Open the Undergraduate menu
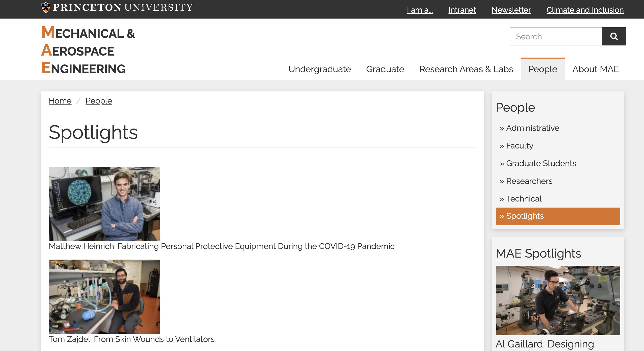This screenshot has height=351, width=644. click(x=319, y=69)
